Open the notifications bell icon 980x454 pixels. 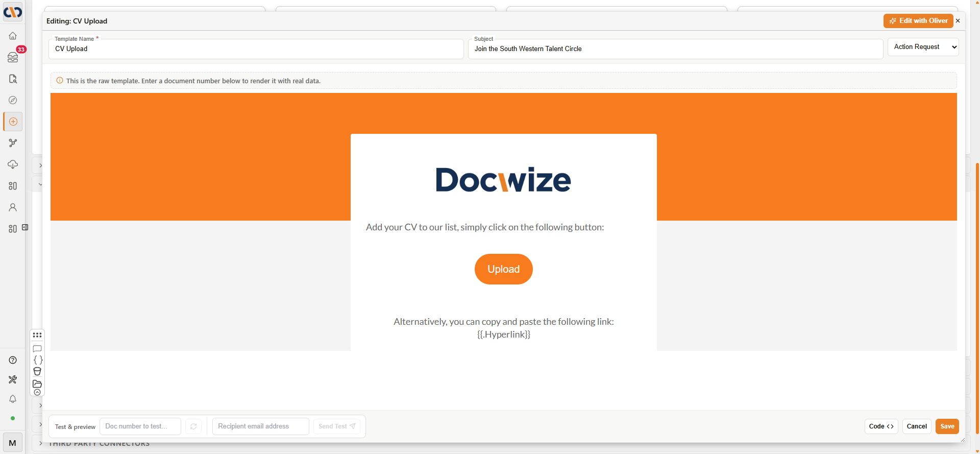click(13, 399)
